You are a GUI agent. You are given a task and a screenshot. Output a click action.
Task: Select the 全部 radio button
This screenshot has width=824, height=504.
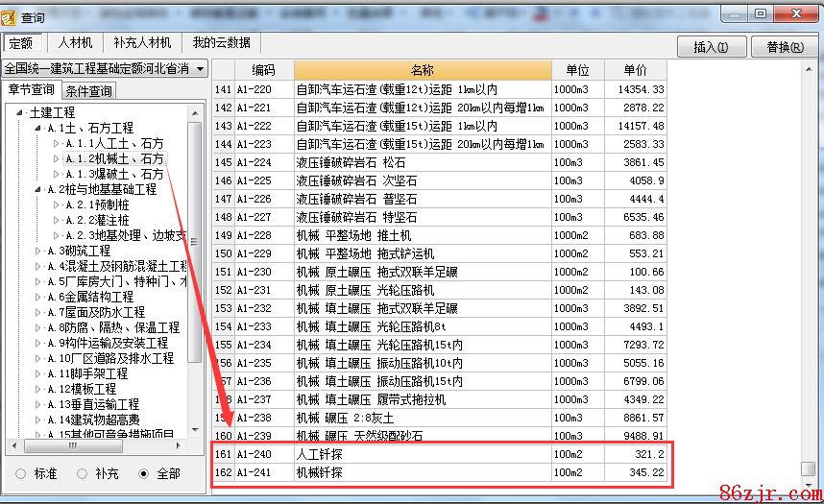click(x=144, y=473)
